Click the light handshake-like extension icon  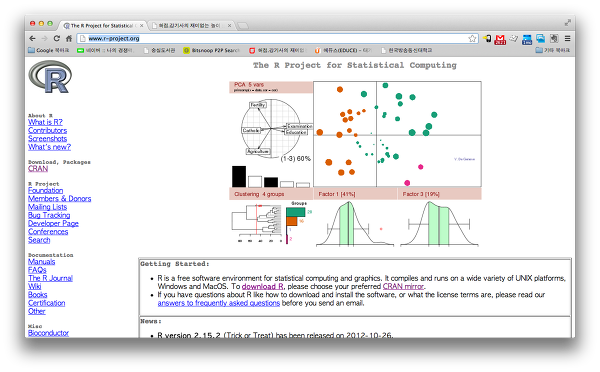(x=514, y=38)
